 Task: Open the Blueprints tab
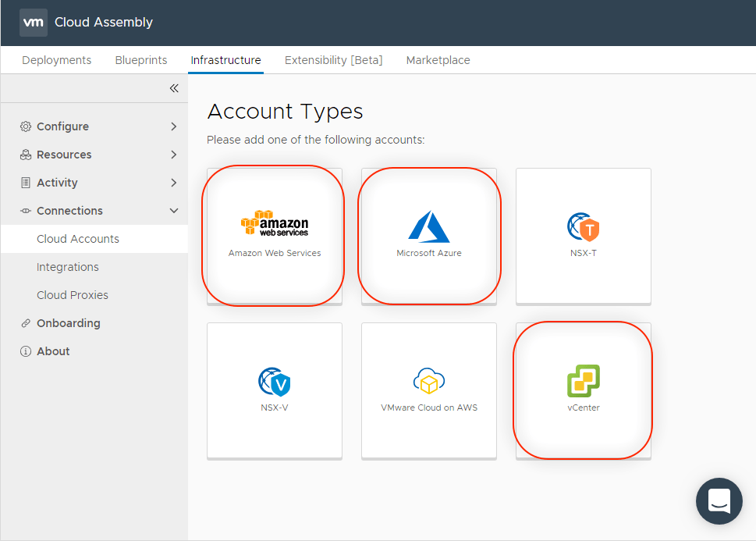click(x=140, y=60)
